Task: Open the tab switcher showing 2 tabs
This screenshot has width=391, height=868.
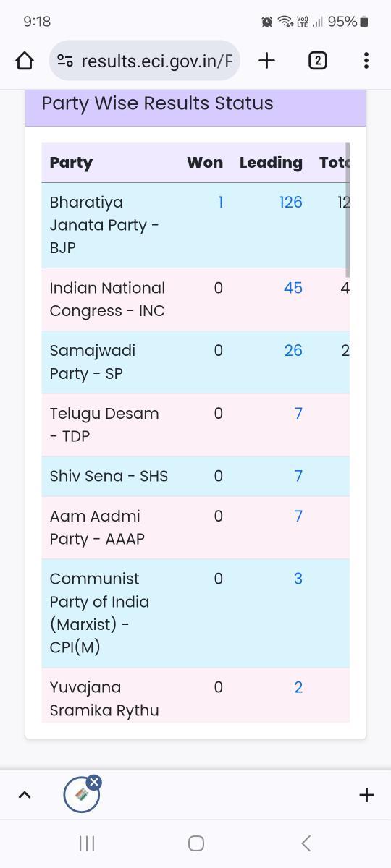Action: [317, 61]
